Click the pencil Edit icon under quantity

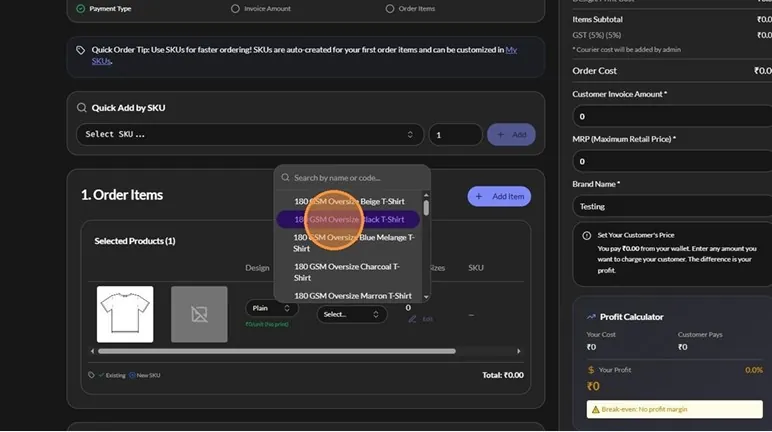pos(412,319)
